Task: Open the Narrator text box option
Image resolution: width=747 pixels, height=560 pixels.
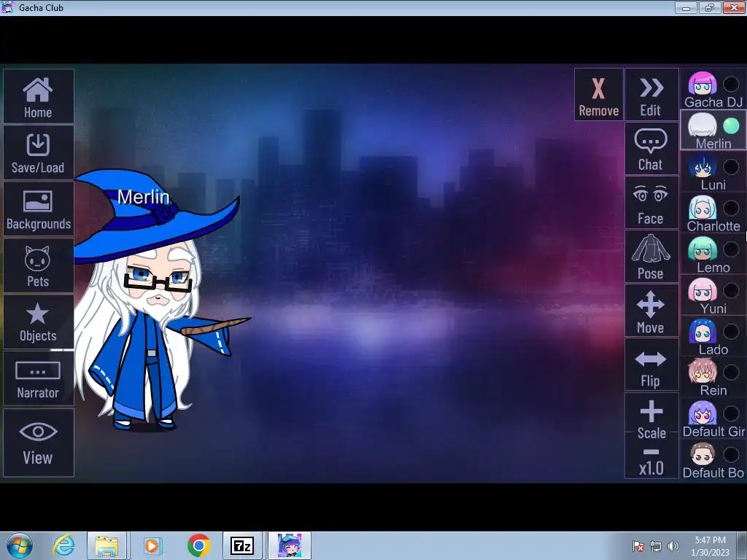Action: tap(38, 378)
